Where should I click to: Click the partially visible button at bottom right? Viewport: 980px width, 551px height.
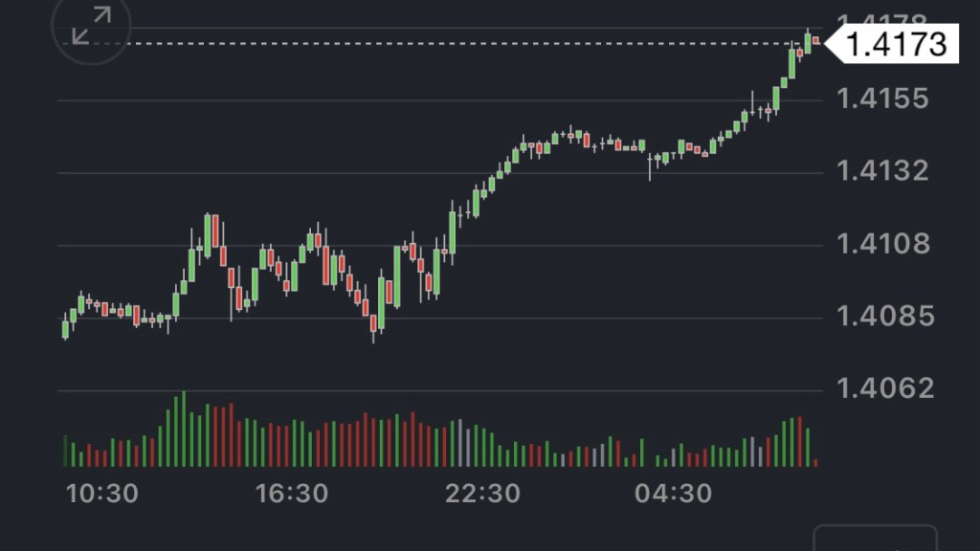875,538
